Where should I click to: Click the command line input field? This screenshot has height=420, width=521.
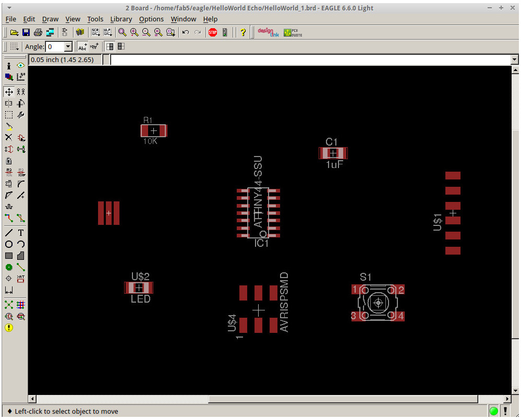(x=311, y=60)
